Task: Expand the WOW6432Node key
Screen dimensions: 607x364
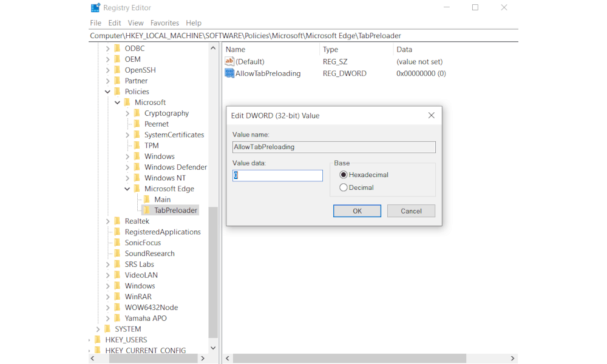Action: click(107, 308)
